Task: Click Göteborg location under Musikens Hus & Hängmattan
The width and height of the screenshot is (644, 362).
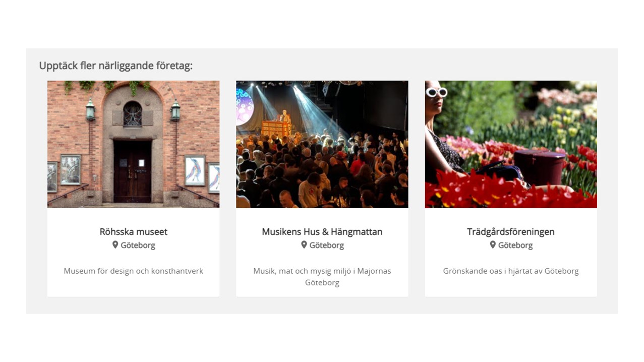Action: tap(326, 246)
